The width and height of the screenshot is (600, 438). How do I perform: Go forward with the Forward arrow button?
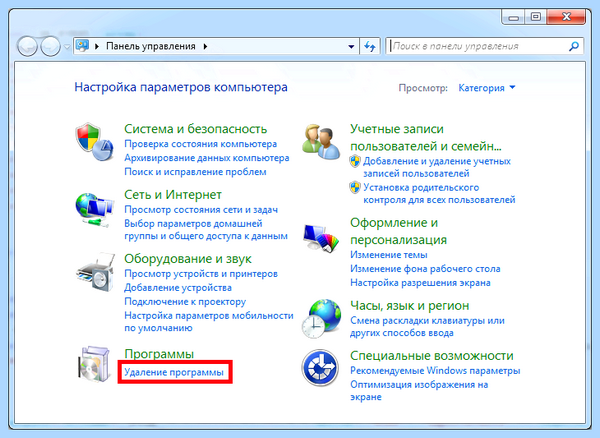pyautogui.click(x=51, y=46)
